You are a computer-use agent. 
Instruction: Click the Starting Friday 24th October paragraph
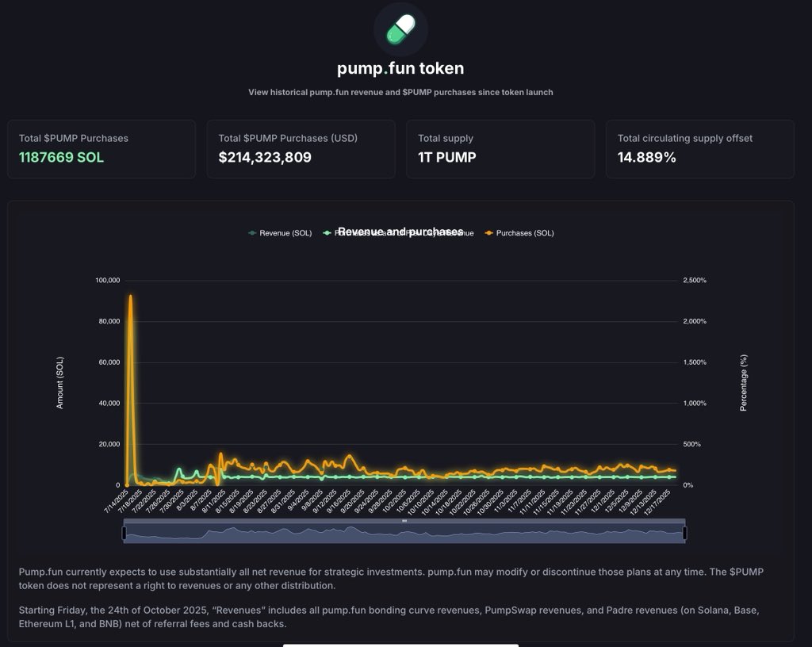click(389, 617)
